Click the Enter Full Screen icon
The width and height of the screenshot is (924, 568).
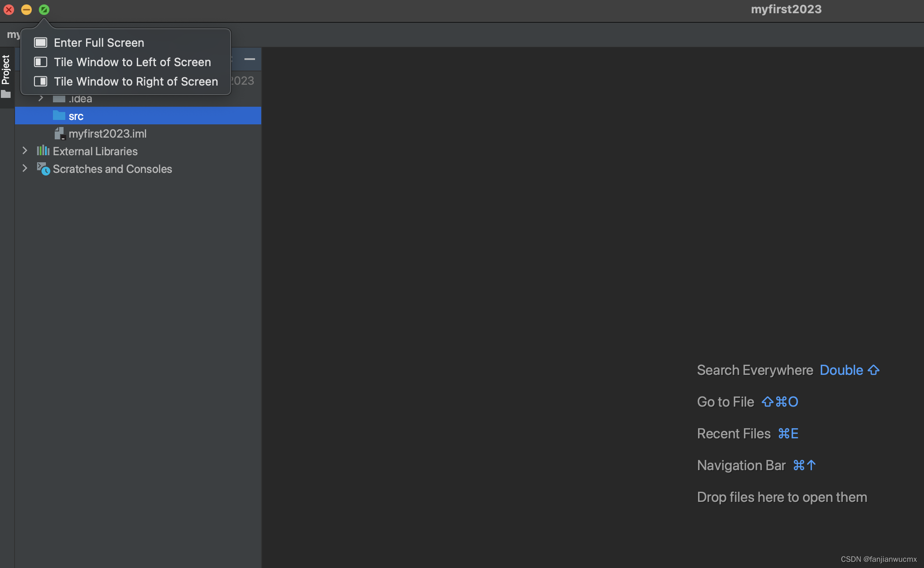pos(41,42)
